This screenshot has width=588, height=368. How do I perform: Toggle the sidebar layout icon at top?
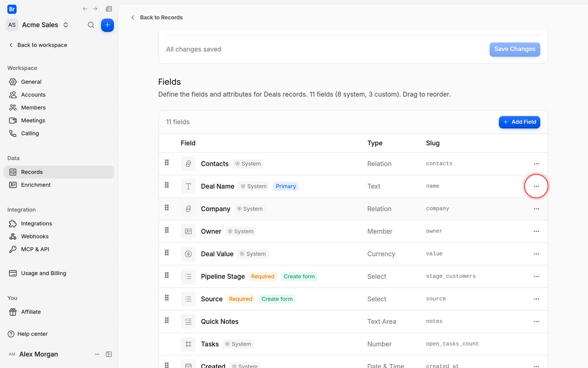(109, 9)
